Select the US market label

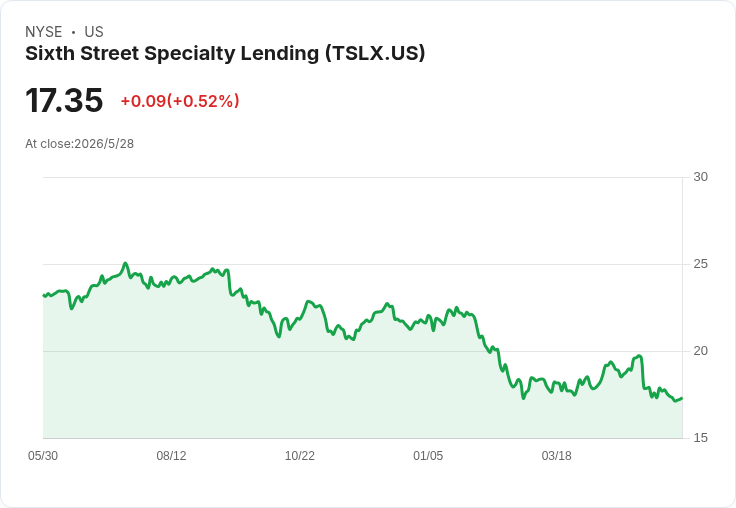[94, 32]
